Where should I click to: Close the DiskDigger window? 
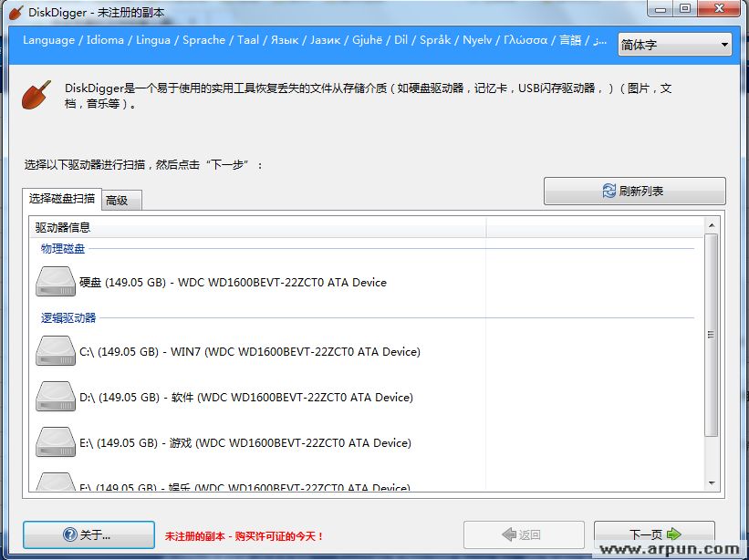pyautogui.click(x=720, y=8)
